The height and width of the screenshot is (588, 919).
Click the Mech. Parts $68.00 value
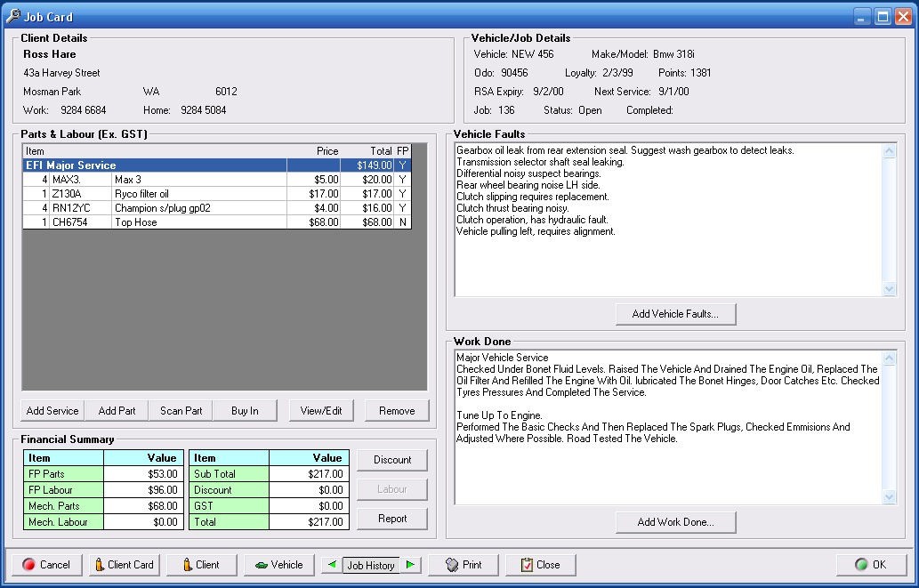pos(143,505)
